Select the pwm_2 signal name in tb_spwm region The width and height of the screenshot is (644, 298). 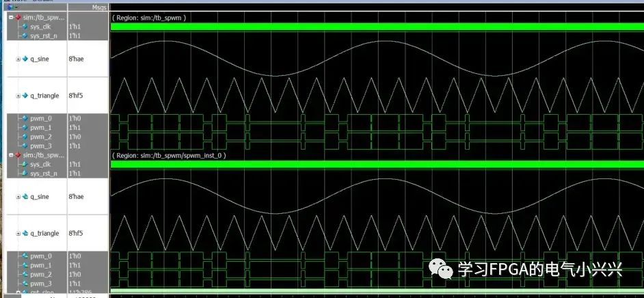pos(41,137)
